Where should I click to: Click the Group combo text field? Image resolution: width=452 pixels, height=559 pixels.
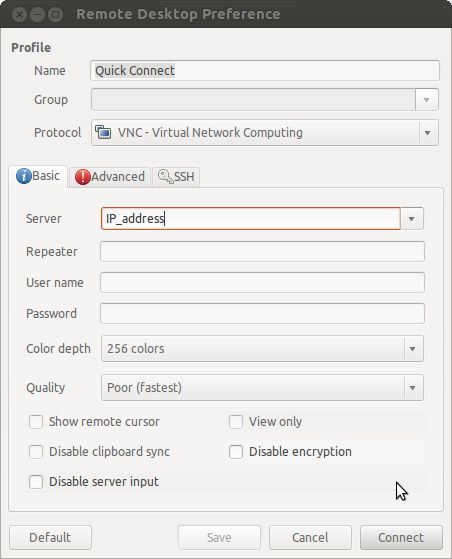(253, 99)
